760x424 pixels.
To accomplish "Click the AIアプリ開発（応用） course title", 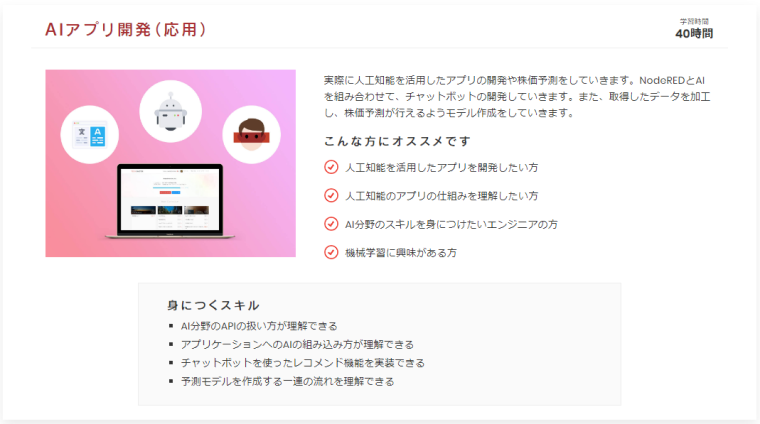I will pos(126,30).
